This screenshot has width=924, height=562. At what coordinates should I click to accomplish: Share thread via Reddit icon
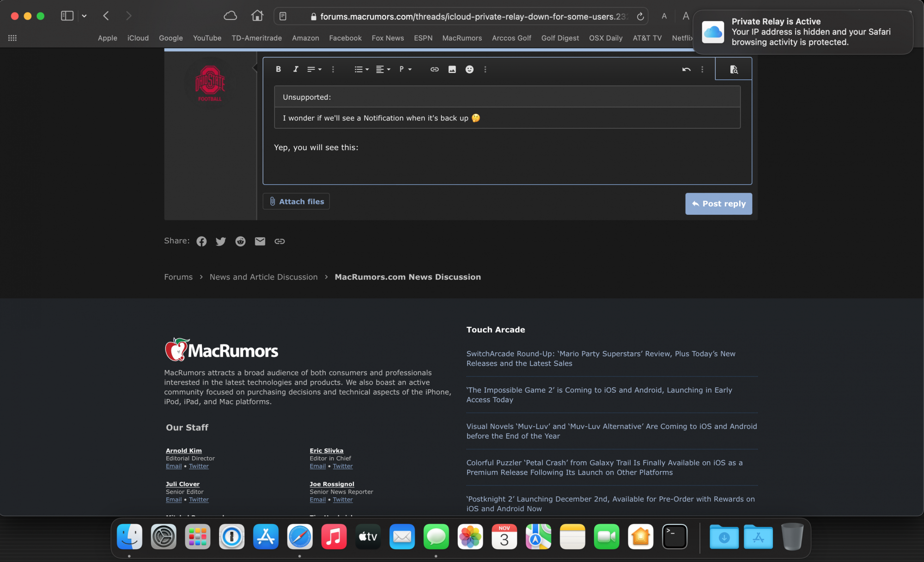tap(240, 241)
